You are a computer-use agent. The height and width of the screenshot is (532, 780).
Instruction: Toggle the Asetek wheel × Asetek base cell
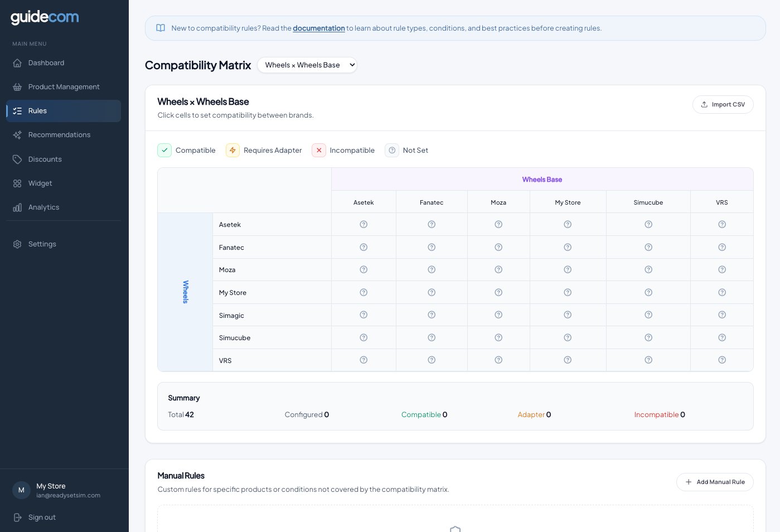(364, 224)
